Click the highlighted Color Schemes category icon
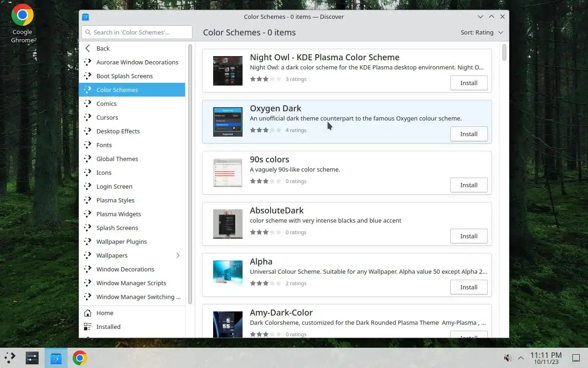This screenshot has height=368, width=588. pos(88,90)
